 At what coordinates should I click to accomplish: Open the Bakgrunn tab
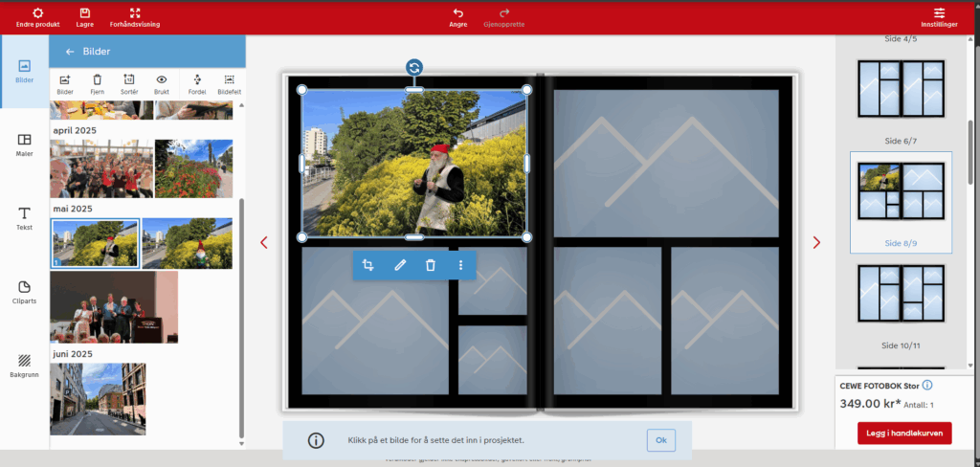[x=25, y=367]
